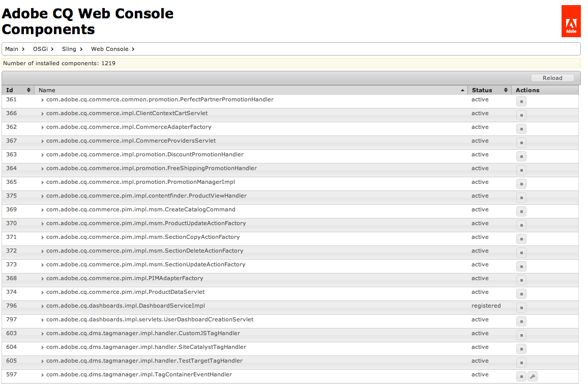
Task: Navigate to OSGi in the breadcrumb
Action: tap(39, 48)
